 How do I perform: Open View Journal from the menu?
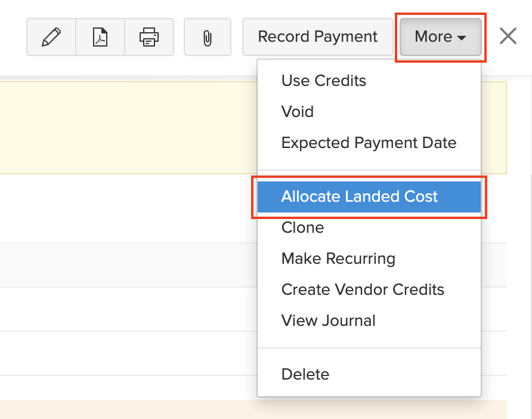pyautogui.click(x=329, y=321)
